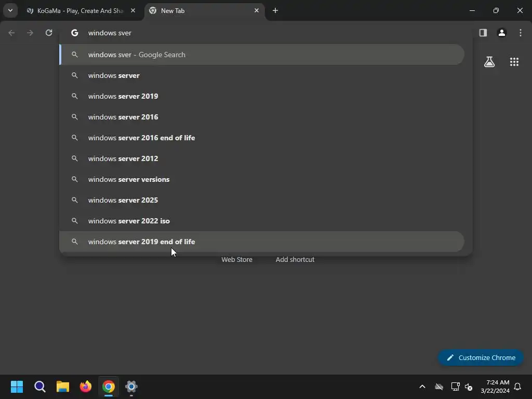Restore down the Chrome window
This screenshot has width=532, height=399.
(x=496, y=10)
